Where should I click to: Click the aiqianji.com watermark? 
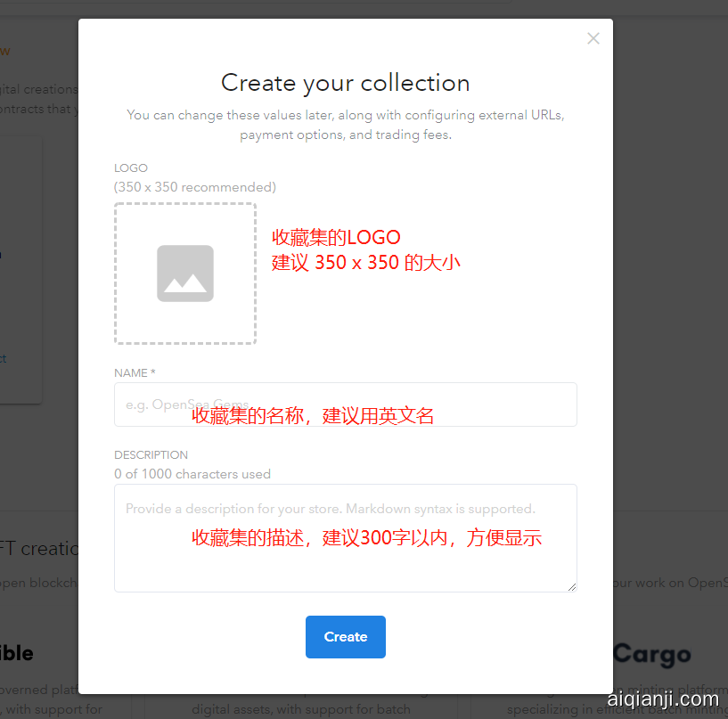(x=662, y=699)
